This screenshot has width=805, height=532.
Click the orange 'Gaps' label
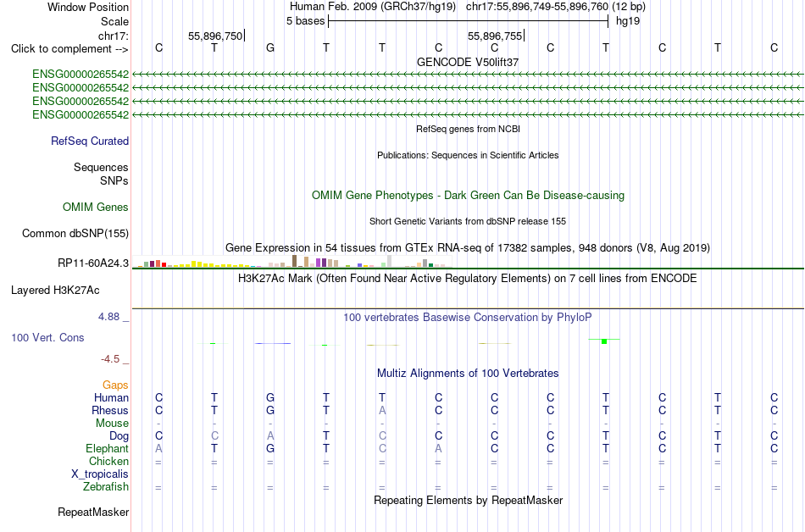click(x=115, y=385)
